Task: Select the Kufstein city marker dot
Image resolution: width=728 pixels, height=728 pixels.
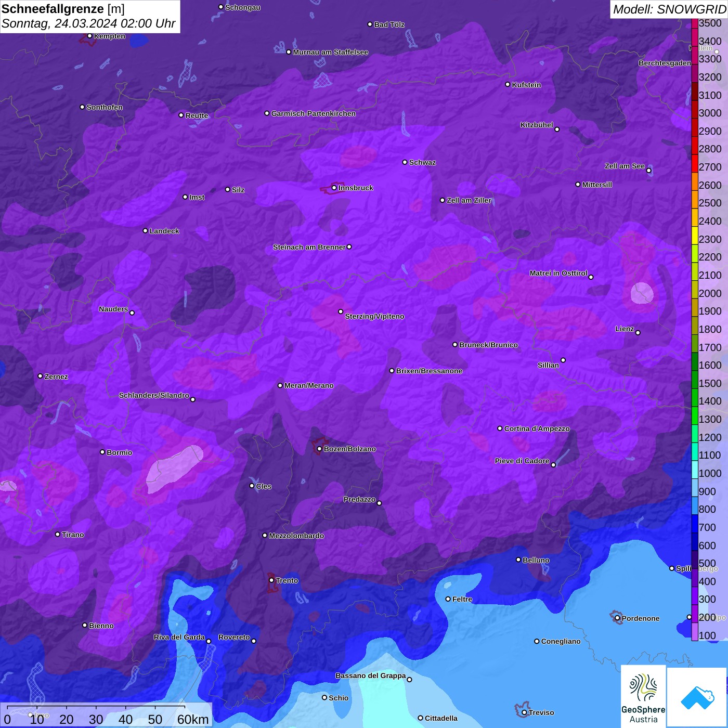Action: tap(508, 84)
